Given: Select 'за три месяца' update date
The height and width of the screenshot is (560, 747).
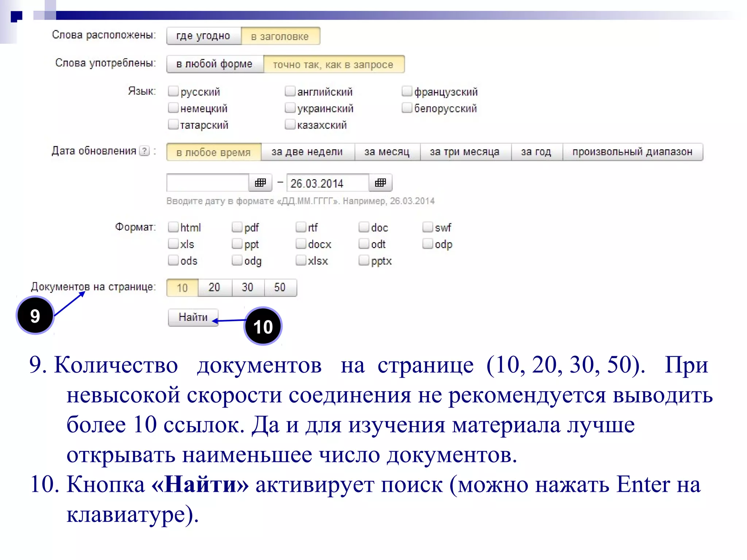Looking at the screenshot, I should point(465,152).
